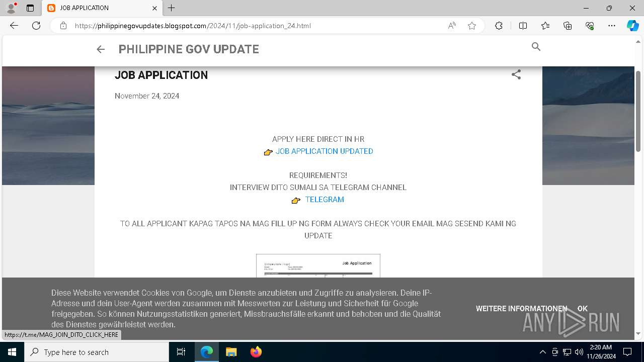Click the address bar URL
This screenshot has width=644, height=362.
[193, 26]
